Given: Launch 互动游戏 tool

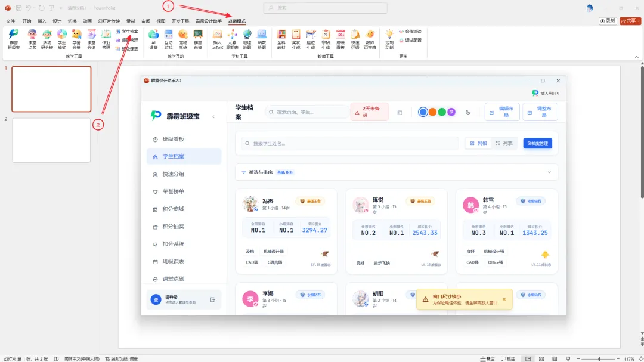Looking at the screenshot, I should click(168, 39).
